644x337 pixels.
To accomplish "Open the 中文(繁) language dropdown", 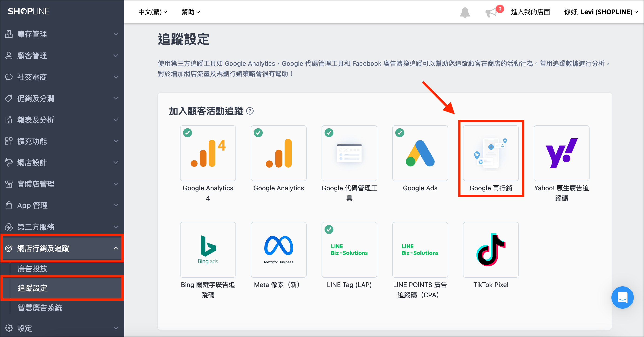I will [x=153, y=12].
